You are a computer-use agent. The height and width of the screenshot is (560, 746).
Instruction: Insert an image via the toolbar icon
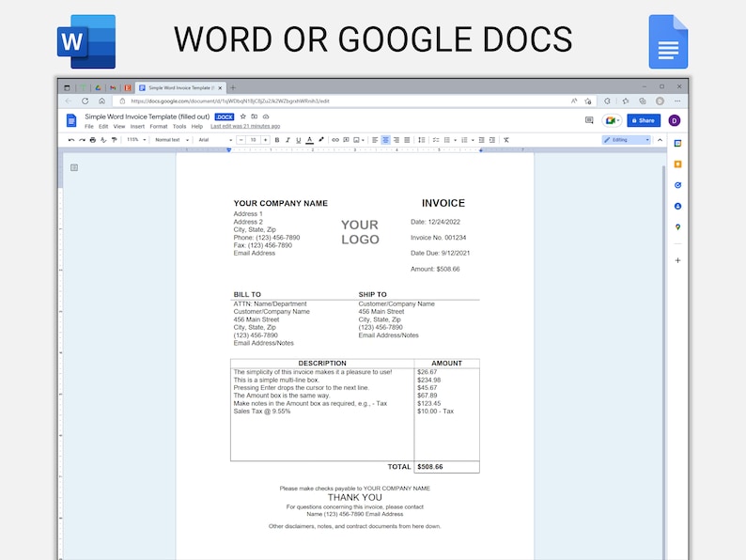tap(356, 140)
